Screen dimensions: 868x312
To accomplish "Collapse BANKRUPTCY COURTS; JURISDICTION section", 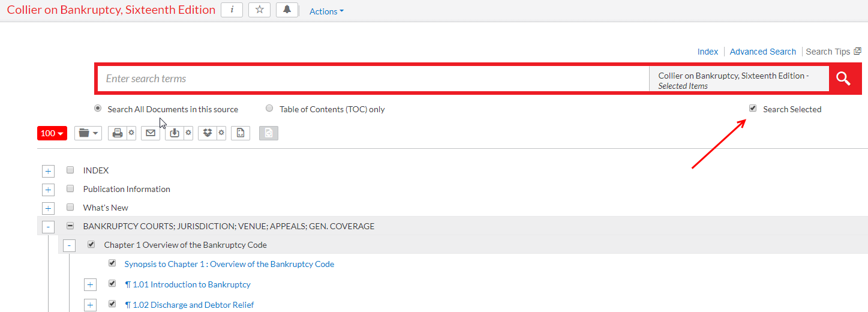I will click(49, 227).
